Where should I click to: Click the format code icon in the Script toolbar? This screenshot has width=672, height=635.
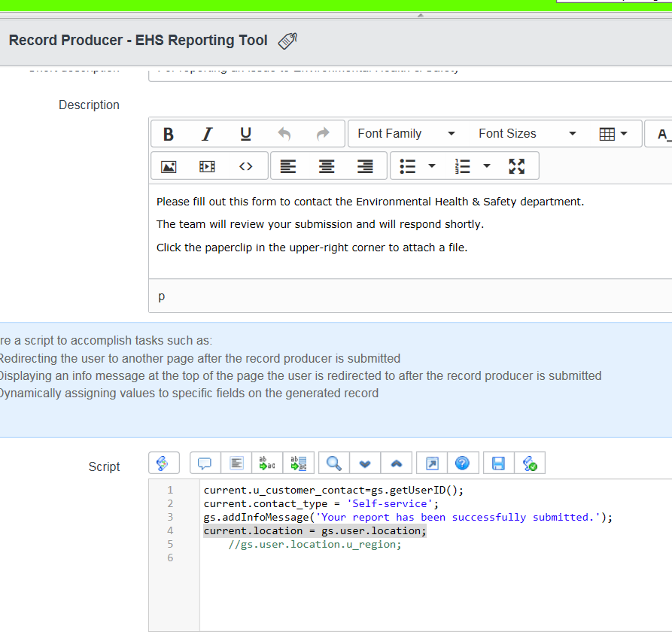pyautogui.click(x=236, y=463)
